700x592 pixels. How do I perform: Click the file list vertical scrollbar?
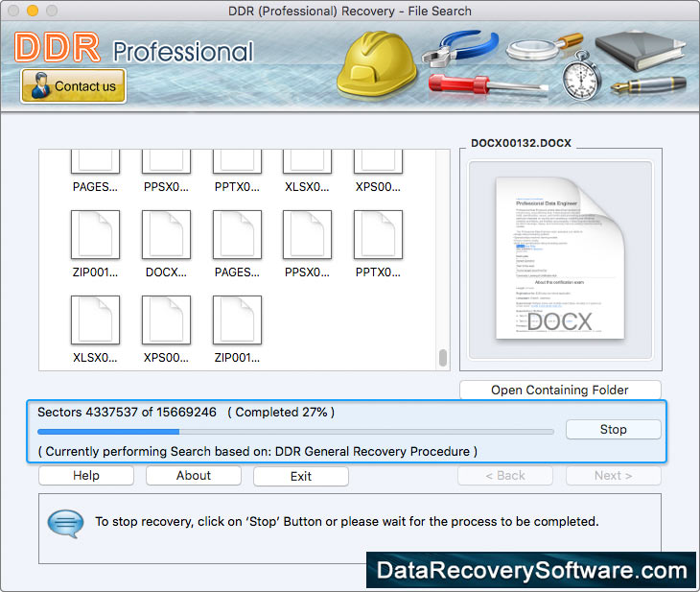click(443, 358)
